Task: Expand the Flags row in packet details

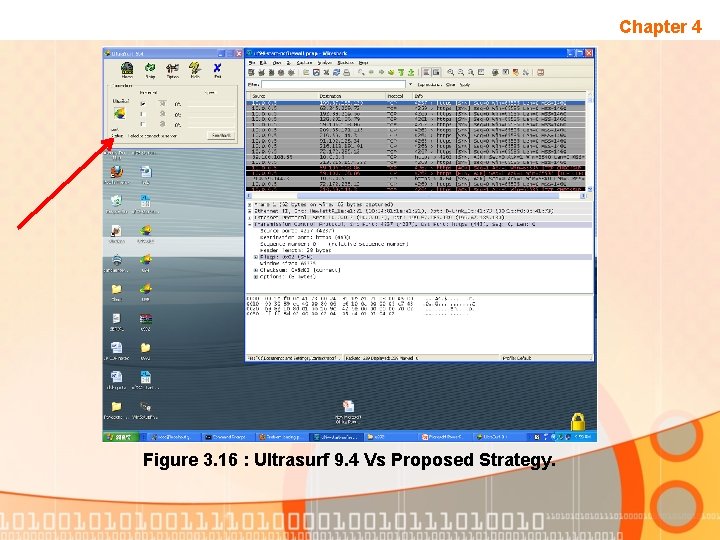Action: (256, 257)
